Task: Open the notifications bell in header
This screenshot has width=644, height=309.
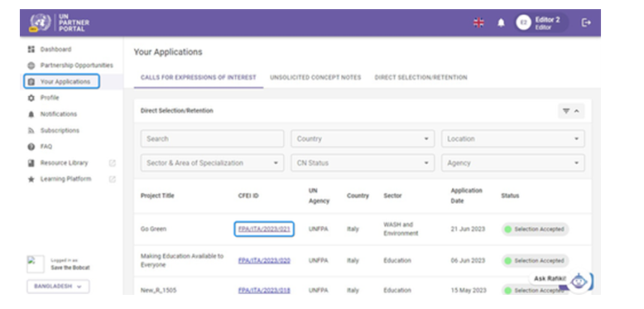Action: [x=501, y=23]
